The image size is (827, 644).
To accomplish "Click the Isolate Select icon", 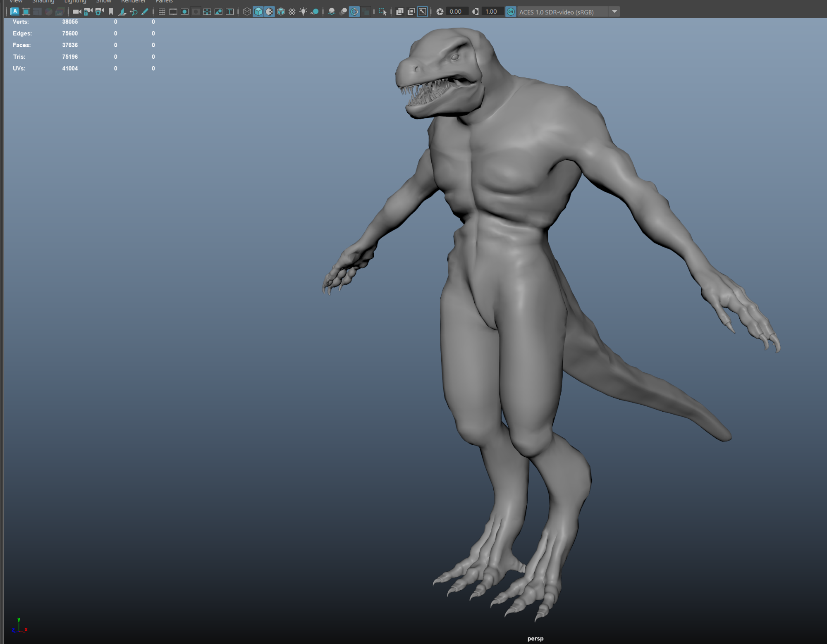I will (x=382, y=12).
